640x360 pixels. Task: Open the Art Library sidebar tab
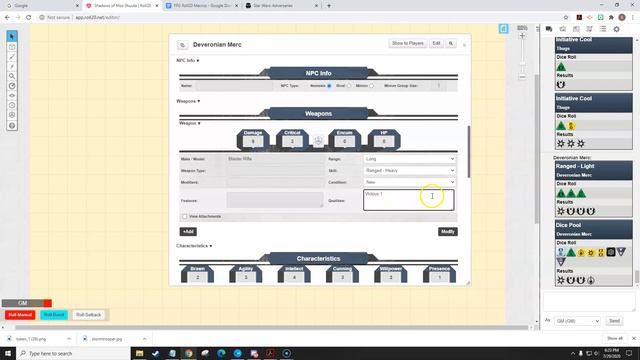(x=562, y=29)
